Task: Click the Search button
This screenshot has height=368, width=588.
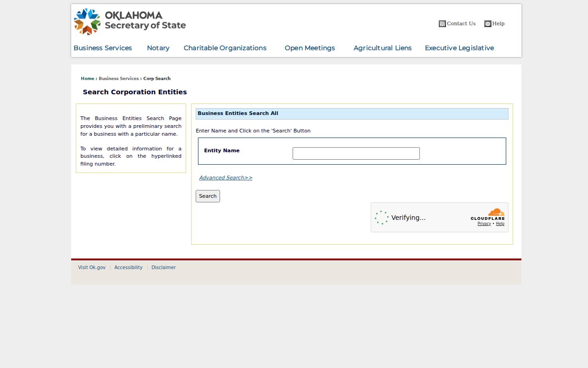Action: [x=208, y=196]
